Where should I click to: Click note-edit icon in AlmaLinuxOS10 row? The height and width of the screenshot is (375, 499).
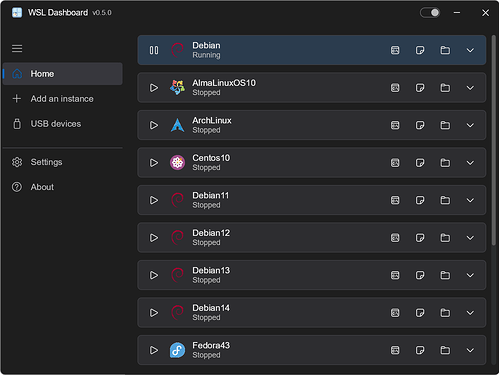[420, 88]
